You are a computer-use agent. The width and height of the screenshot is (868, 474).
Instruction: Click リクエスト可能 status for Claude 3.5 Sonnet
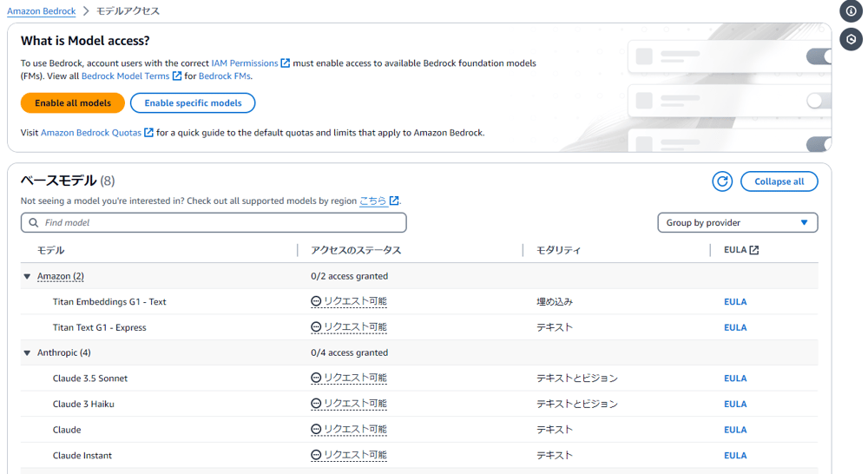pos(355,378)
